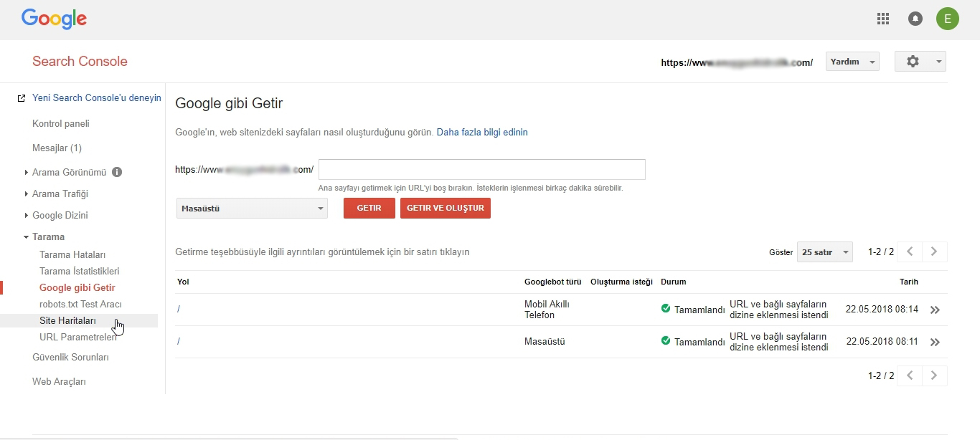The height and width of the screenshot is (440, 980).
Task: Click the Durum column header
Action: pyautogui.click(x=673, y=282)
